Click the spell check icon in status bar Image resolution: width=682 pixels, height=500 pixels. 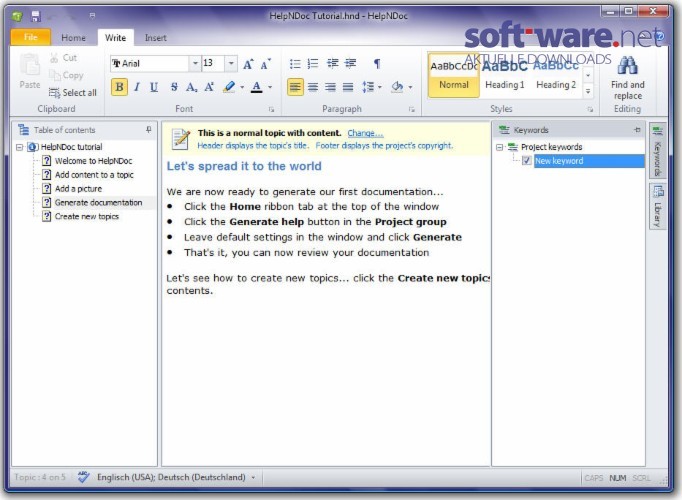click(x=83, y=477)
